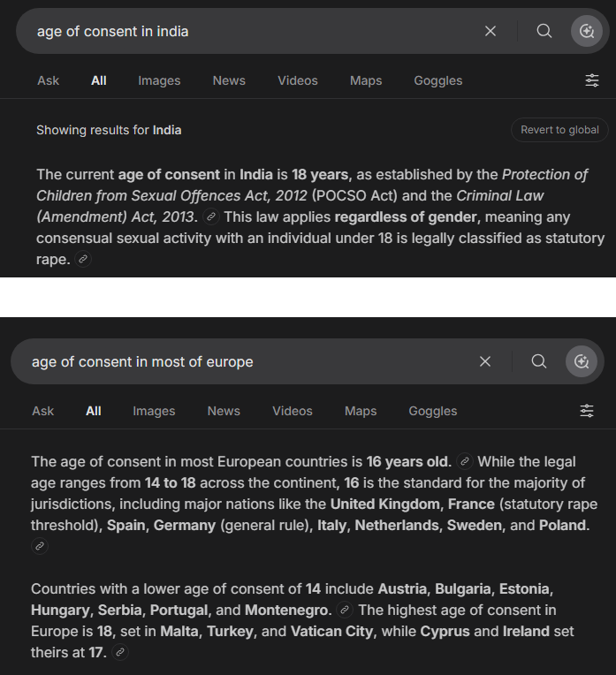Image resolution: width=616 pixels, height=675 pixels.
Task: Open AI answer icon in top search bar
Action: [x=586, y=31]
